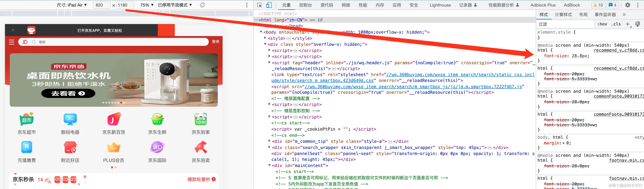
Task: Open 京东新百货 category icon
Action: 114,119
